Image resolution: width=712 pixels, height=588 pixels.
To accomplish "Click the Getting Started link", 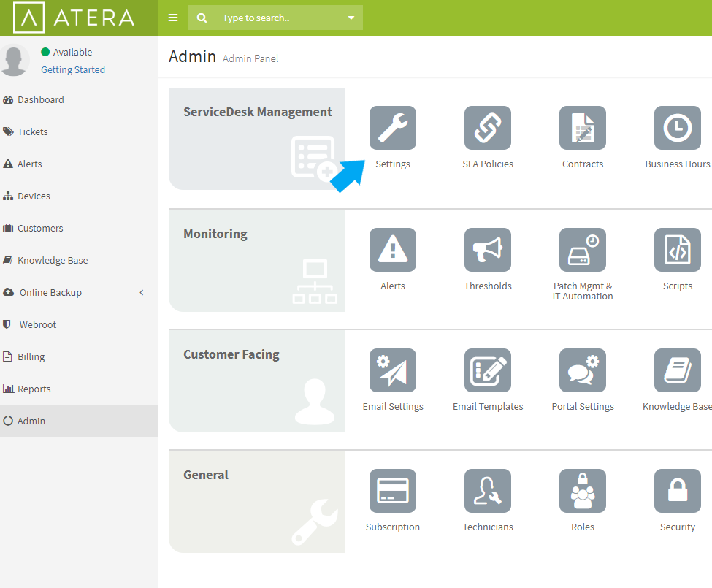I will (73, 69).
